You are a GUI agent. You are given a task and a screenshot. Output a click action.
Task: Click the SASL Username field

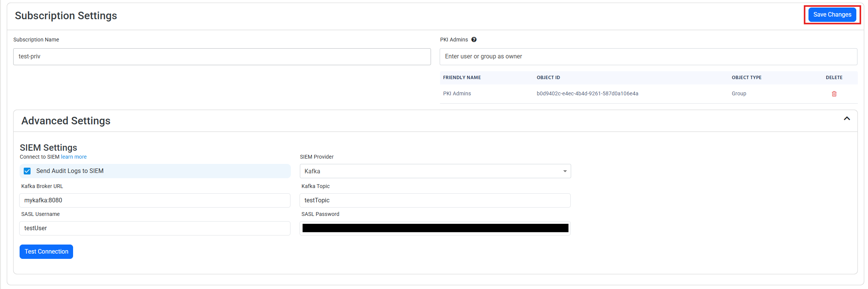click(154, 228)
